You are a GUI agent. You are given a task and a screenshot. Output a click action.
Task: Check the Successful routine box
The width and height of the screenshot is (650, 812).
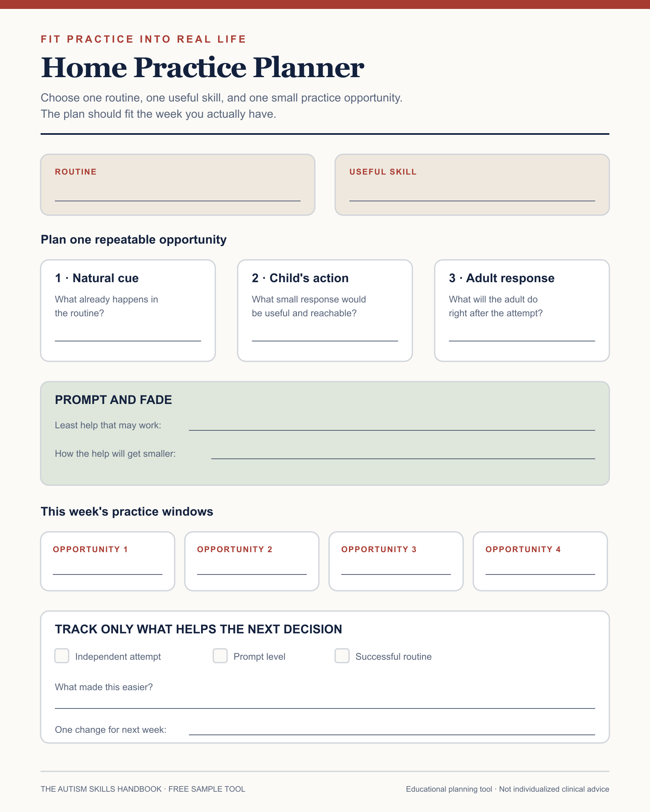point(342,656)
